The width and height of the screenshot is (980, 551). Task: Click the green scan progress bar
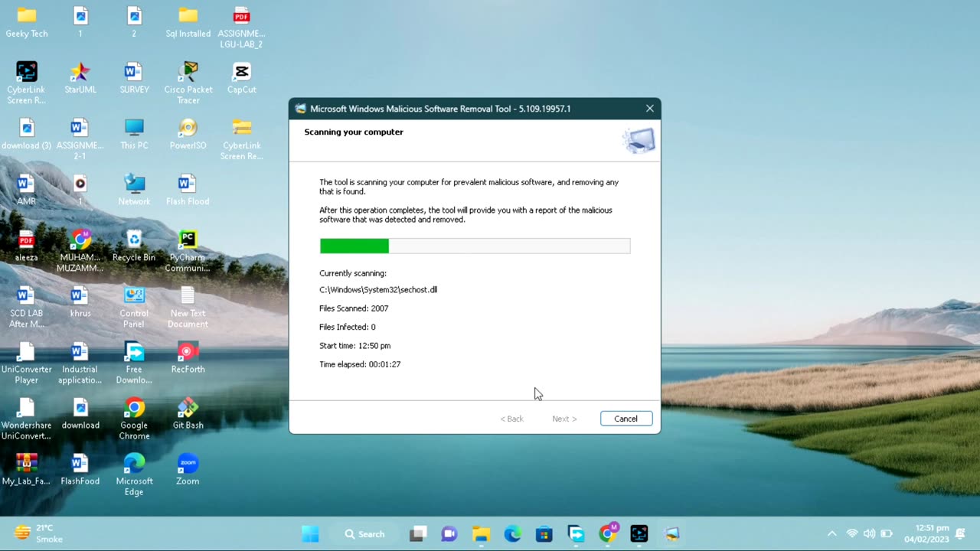pyautogui.click(x=475, y=246)
